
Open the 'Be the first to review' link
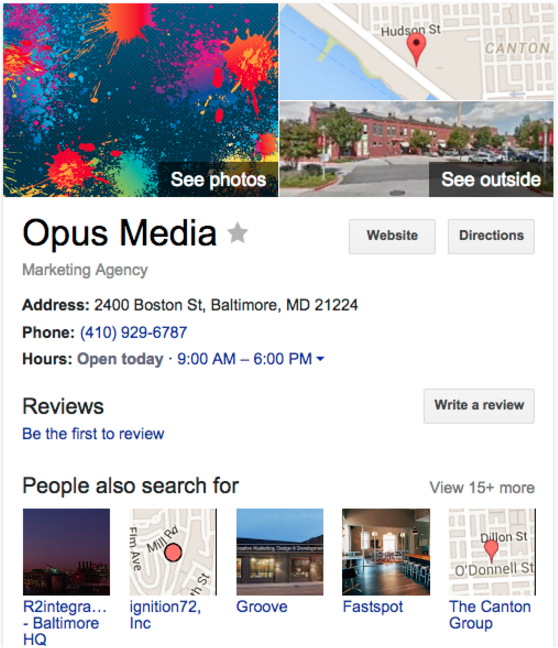(93, 434)
